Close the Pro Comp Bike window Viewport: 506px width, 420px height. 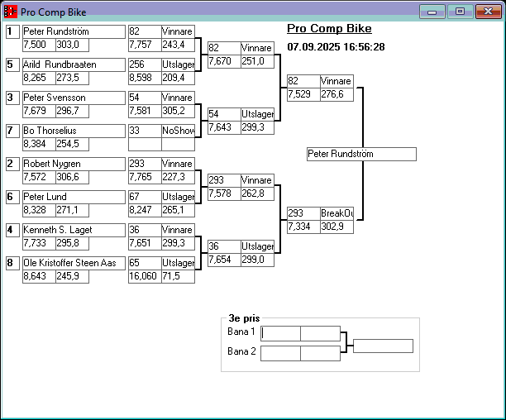pos(486,12)
